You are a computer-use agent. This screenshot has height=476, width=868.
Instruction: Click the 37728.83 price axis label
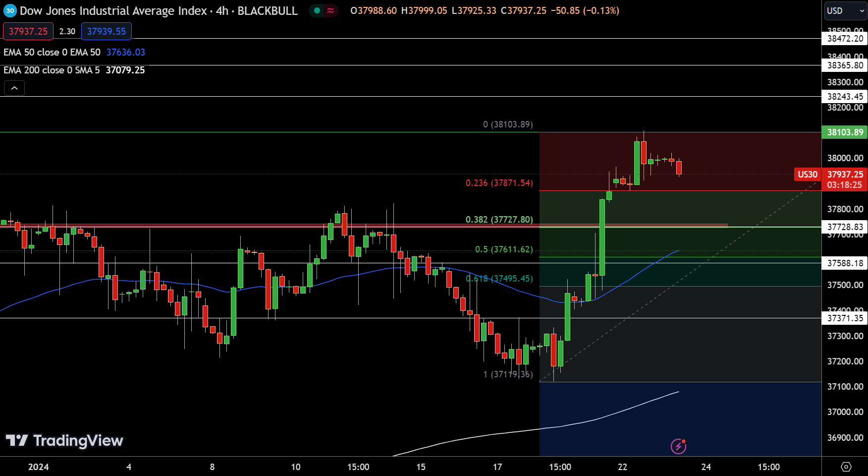point(845,227)
